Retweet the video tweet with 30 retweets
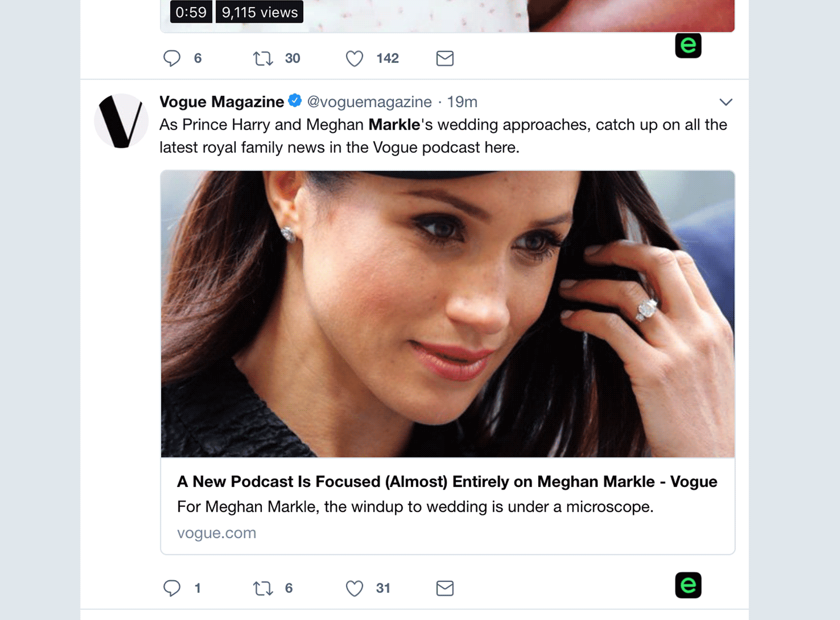 coord(263,59)
